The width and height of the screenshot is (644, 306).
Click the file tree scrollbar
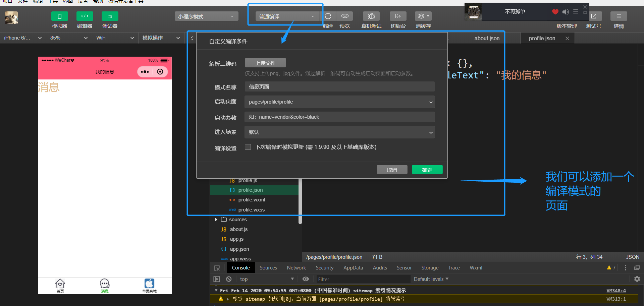[x=300, y=201]
